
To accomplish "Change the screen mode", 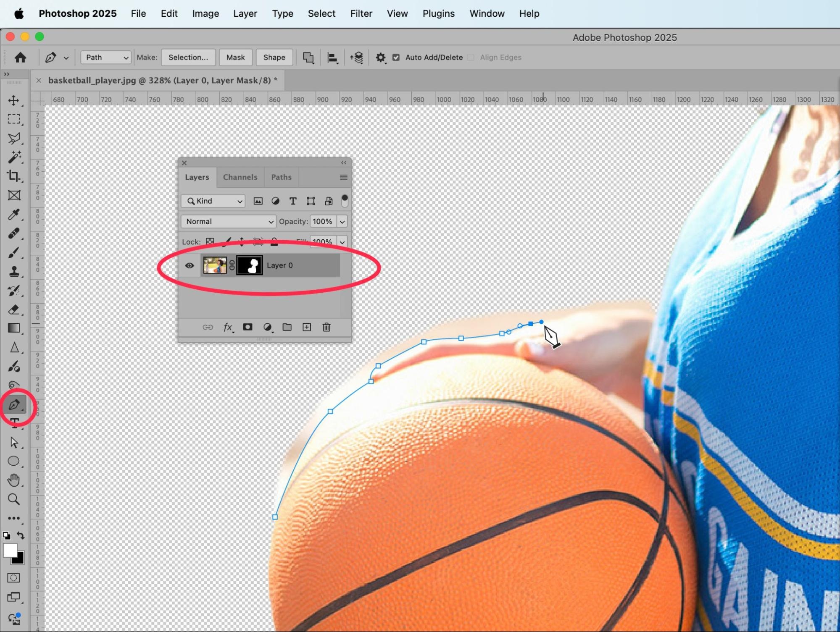I will pos(14,597).
